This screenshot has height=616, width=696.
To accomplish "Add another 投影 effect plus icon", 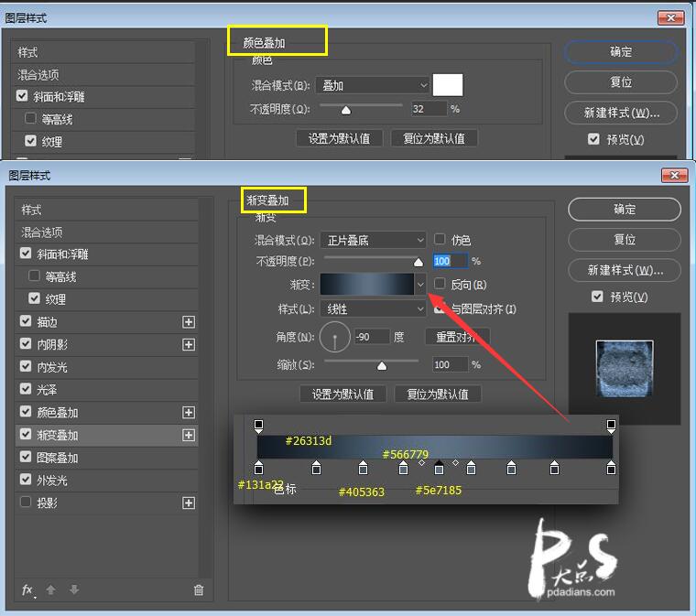I will (189, 503).
